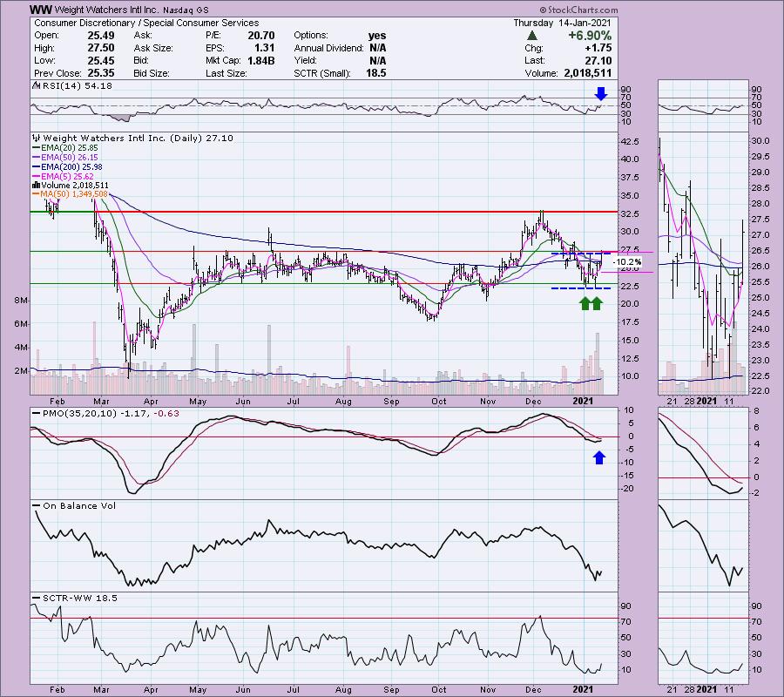Click the Jul label under the price chart
The height and width of the screenshot is (697, 784).
coord(293,401)
